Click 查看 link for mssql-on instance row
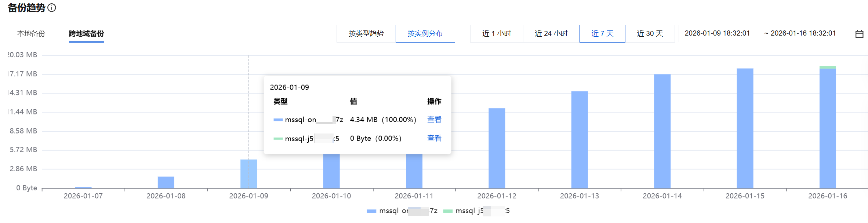Image resolution: width=868 pixels, height=223 pixels. [434, 120]
